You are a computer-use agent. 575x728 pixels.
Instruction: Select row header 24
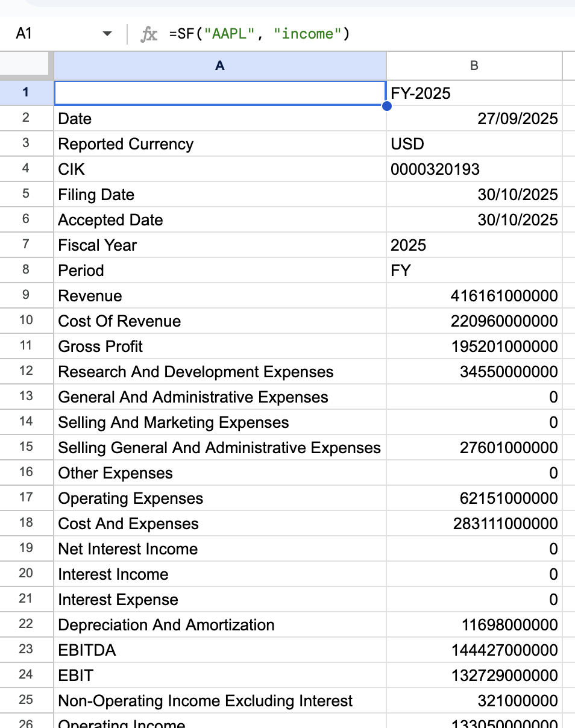(x=25, y=675)
